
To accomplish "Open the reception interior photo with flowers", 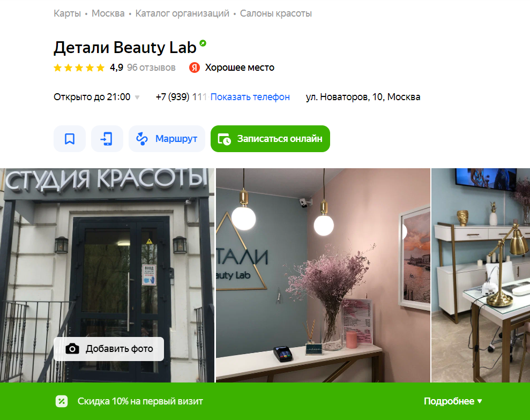I will pos(323,275).
